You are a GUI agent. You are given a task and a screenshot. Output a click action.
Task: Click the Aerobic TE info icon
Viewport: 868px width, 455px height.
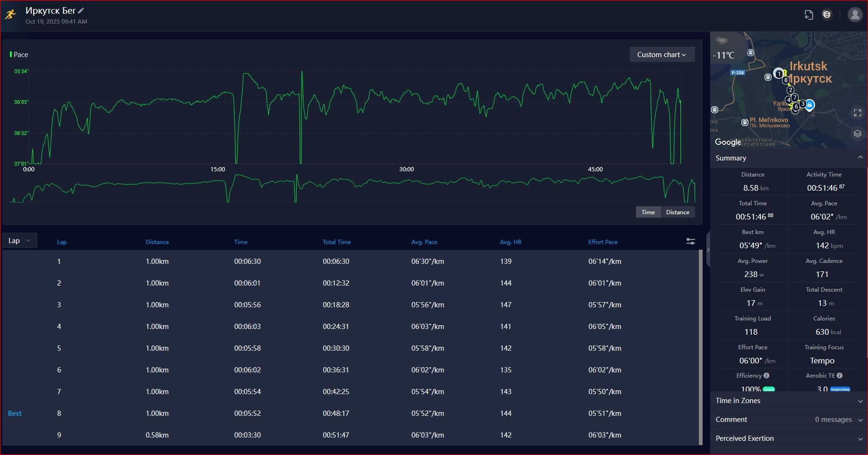(x=840, y=376)
